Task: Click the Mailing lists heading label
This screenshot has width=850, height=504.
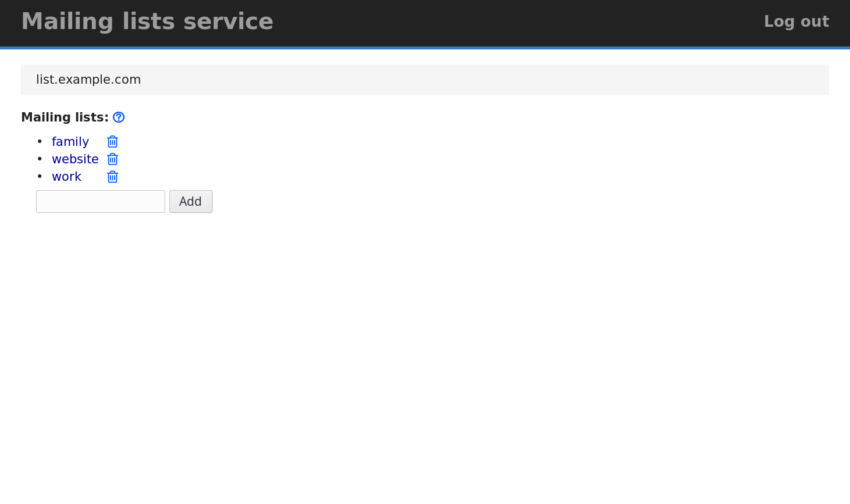Action: click(x=65, y=117)
